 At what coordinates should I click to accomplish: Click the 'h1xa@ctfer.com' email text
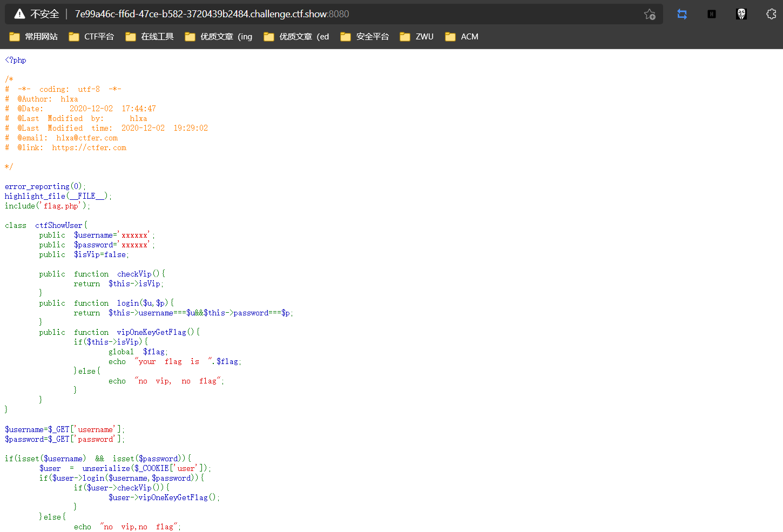tap(87, 138)
